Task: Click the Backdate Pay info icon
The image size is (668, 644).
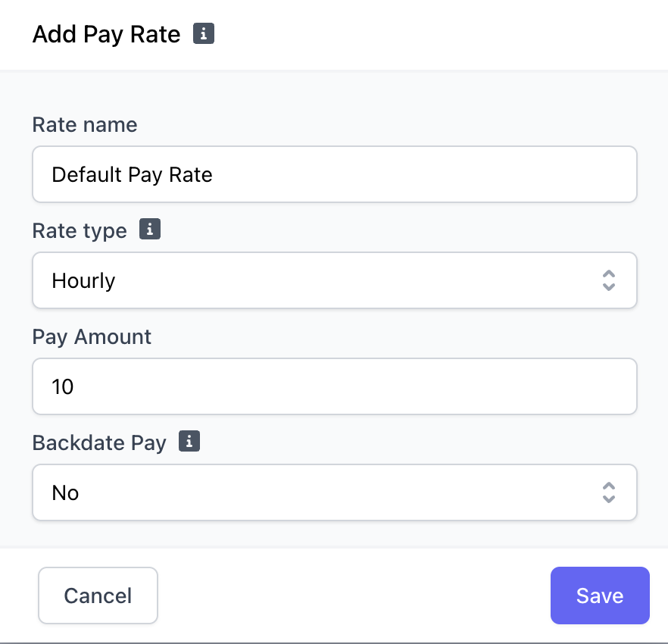Action: point(189,441)
